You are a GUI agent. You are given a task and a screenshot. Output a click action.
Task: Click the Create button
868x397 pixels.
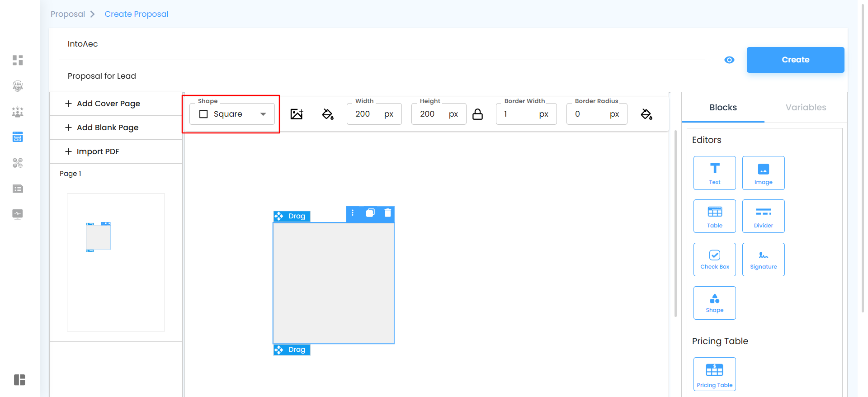795,60
